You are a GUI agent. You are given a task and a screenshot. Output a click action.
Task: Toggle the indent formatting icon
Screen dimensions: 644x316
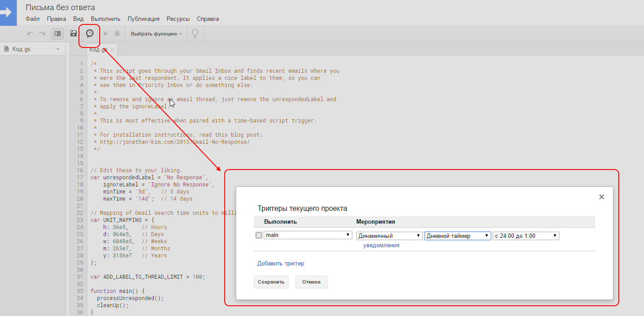point(58,33)
